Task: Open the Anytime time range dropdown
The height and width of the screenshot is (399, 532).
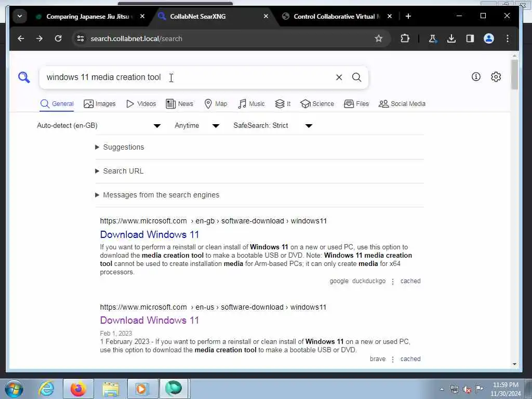Action: click(x=197, y=126)
